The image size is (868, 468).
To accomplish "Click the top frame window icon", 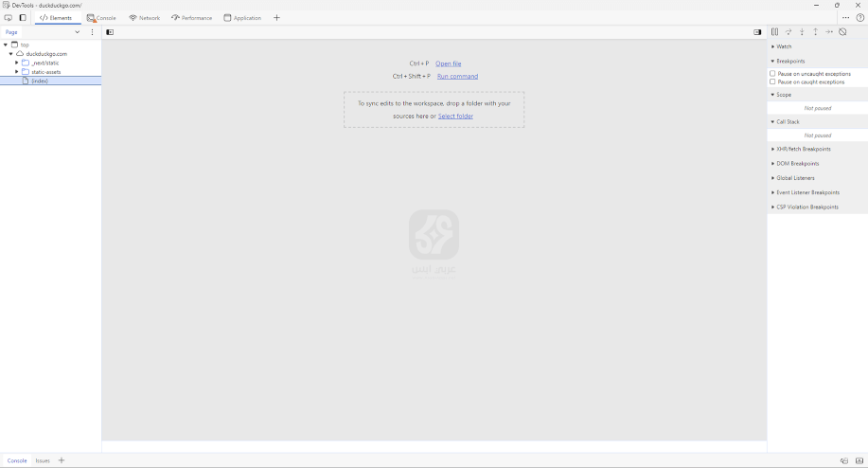I will coord(14,45).
